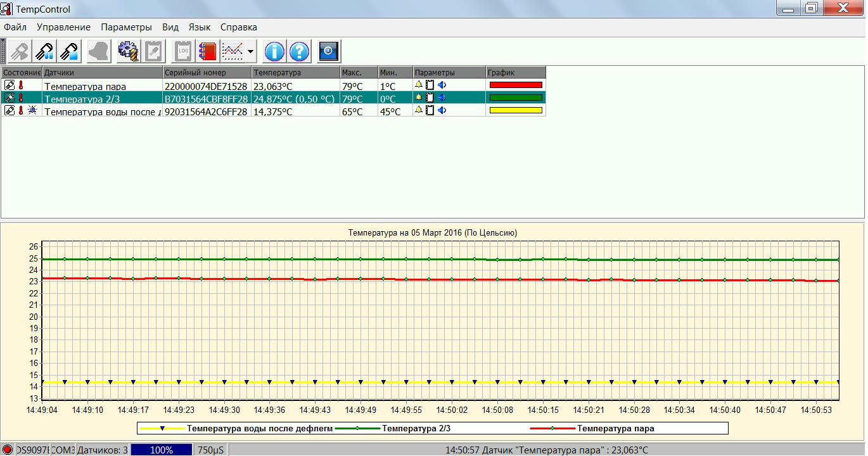Toggle sound speaker for Температура 2/3 row
868x456 pixels.
[x=442, y=98]
